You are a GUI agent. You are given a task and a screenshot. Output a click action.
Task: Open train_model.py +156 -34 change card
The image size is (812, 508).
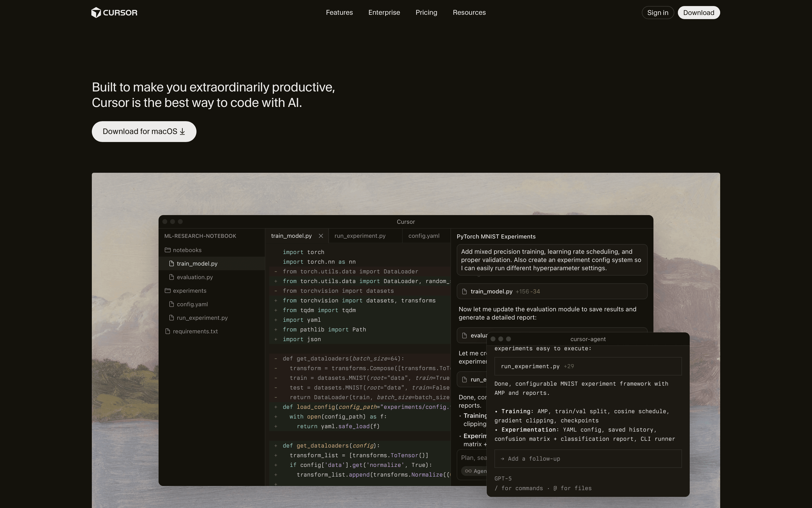(x=552, y=291)
